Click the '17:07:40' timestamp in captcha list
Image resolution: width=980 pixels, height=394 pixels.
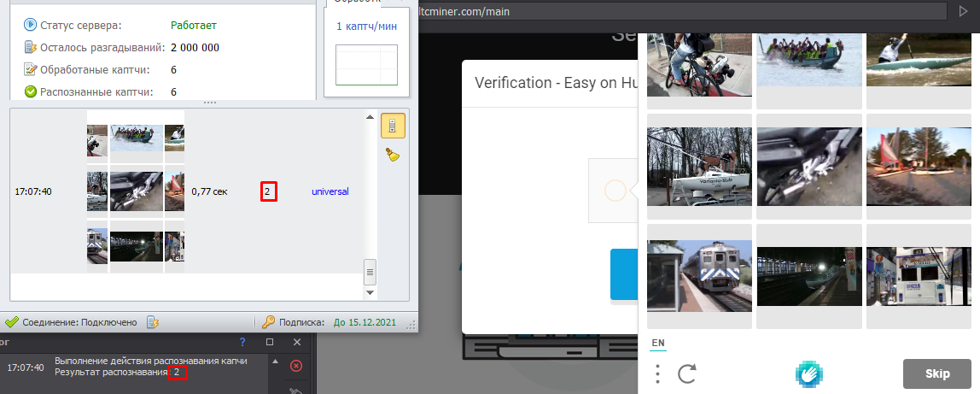pos(33,192)
